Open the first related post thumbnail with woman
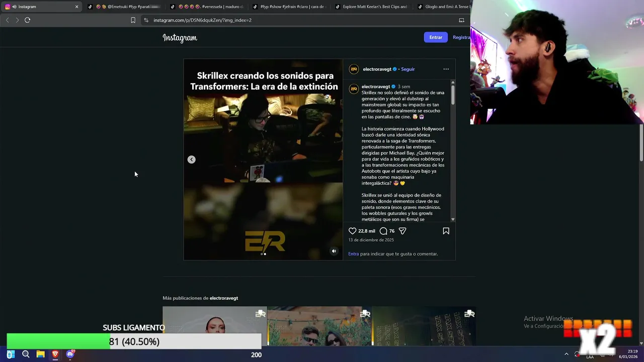Image resolution: width=644 pixels, height=362 pixels. click(x=215, y=326)
